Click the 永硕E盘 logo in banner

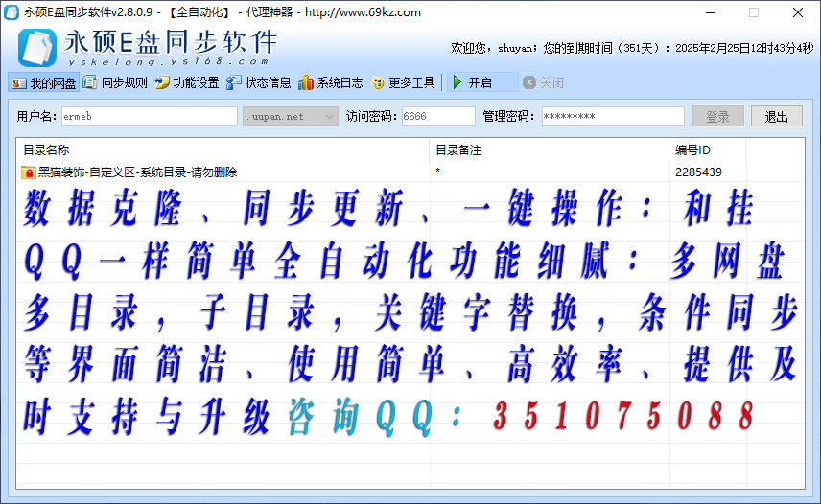(x=37, y=46)
